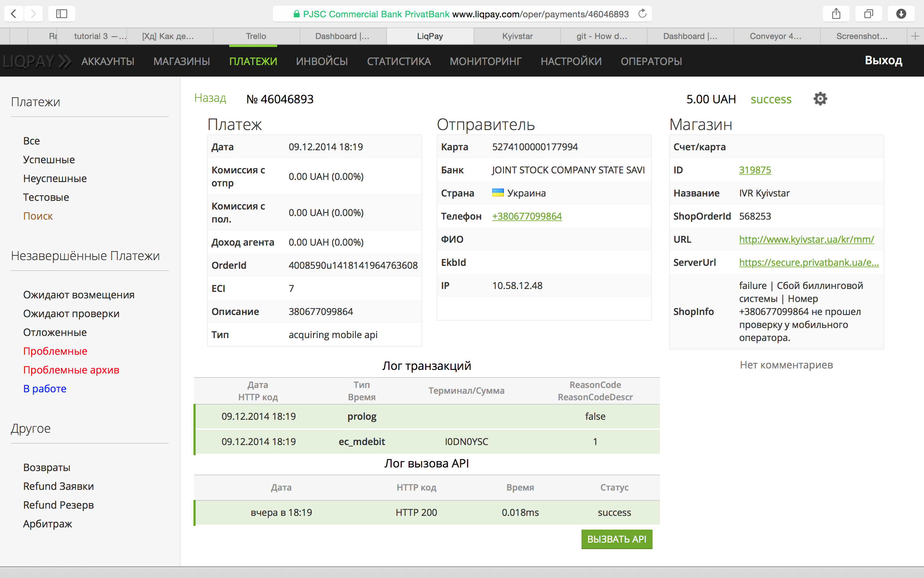Open Возвраты in sidebar
This screenshot has height=578, width=924.
(x=47, y=467)
